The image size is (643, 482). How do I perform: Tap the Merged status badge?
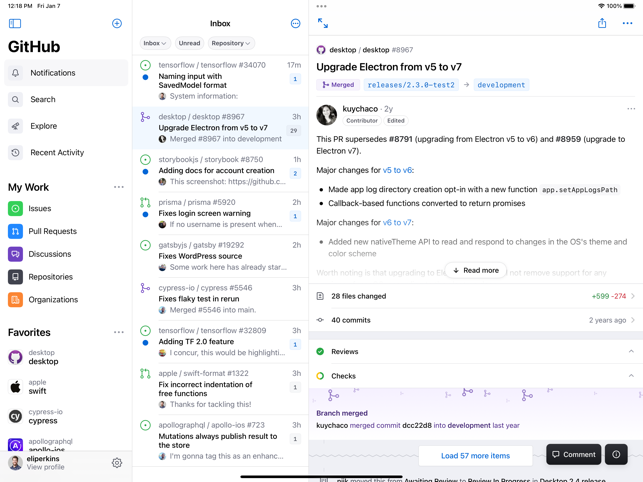tap(338, 85)
